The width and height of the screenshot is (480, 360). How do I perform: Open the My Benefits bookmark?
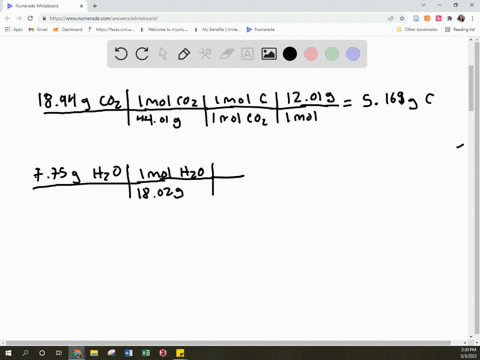click(218, 29)
